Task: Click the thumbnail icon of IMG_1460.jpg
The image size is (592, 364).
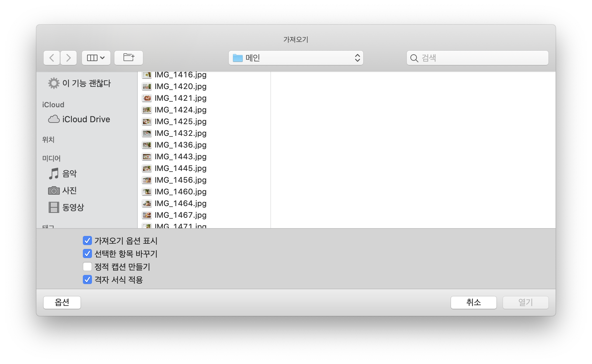Action: coord(147,192)
